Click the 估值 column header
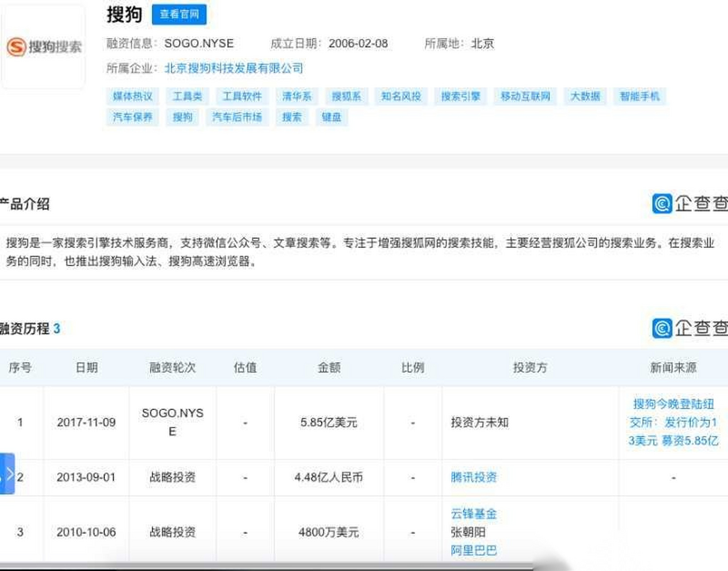Image resolution: width=728 pixels, height=571 pixels. tap(245, 368)
